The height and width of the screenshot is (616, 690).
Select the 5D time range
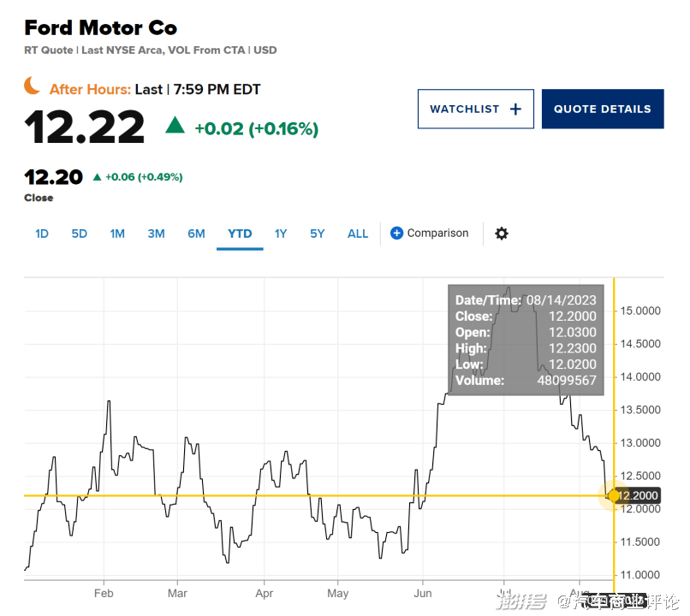[x=80, y=234]
